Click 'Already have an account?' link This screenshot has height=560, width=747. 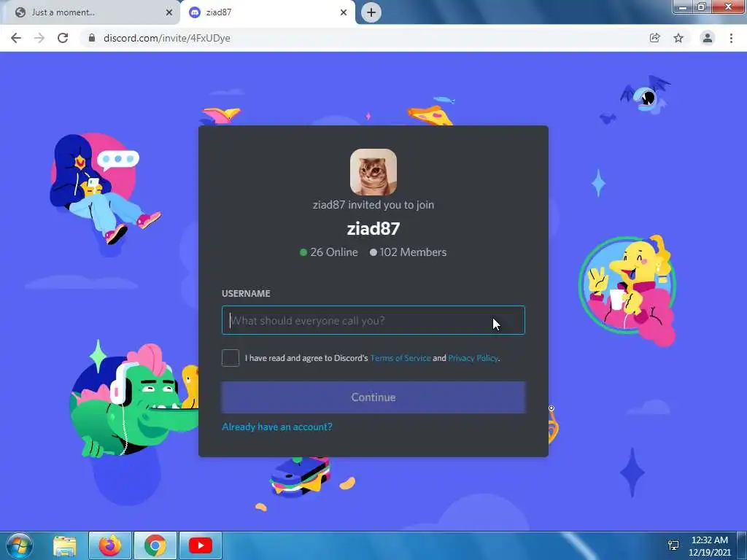click(276, 427)
